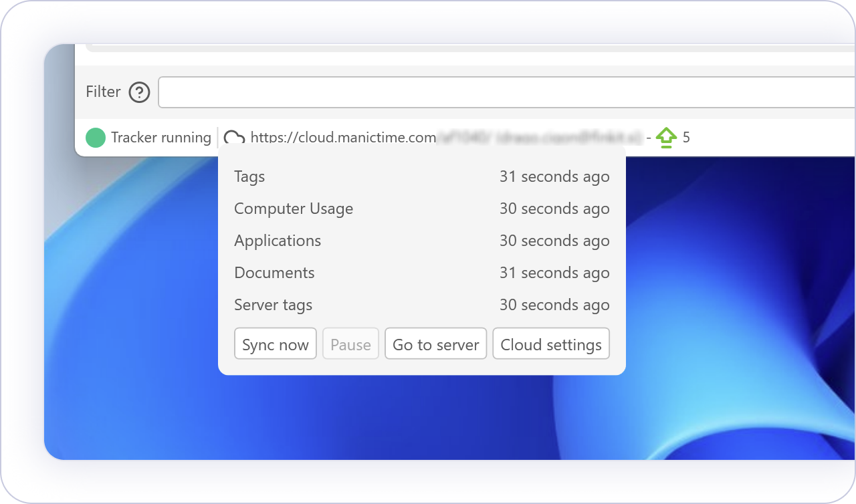
Task: Click the green tracker status circle
Action: pyautogui.click(x=96, y=138)
